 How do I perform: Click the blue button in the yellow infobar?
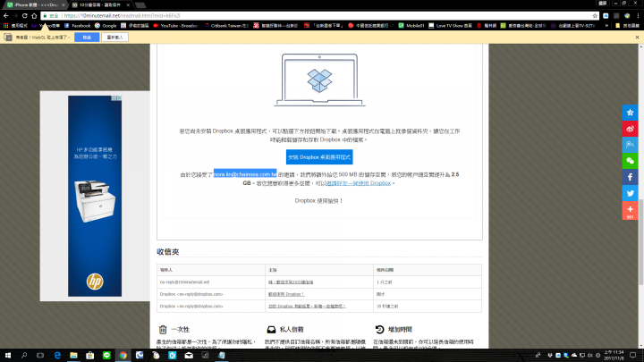87,38
